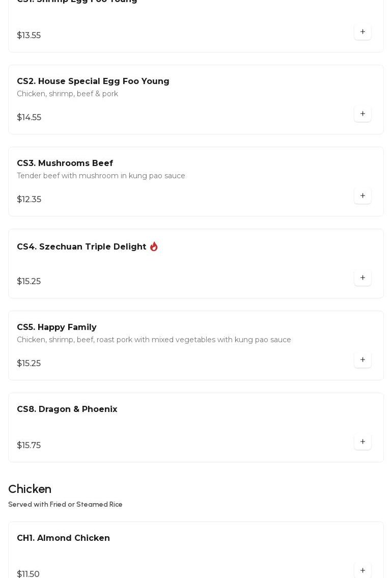The height and width of the screenshot is (578, 392).
Task: Click the Chicken section heading
Action: coord(30,489)
